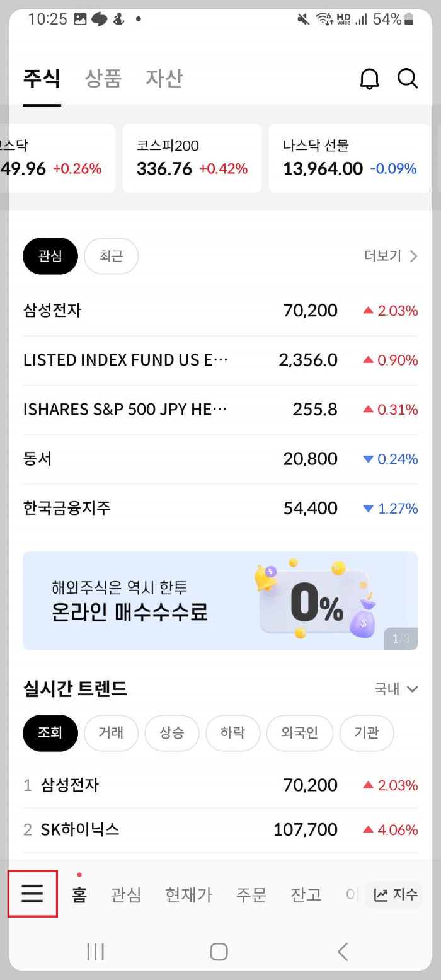Screen dimensions: 441x980
Task: Open stock search with magnifier icon
Action: click(x=408, y=79)
